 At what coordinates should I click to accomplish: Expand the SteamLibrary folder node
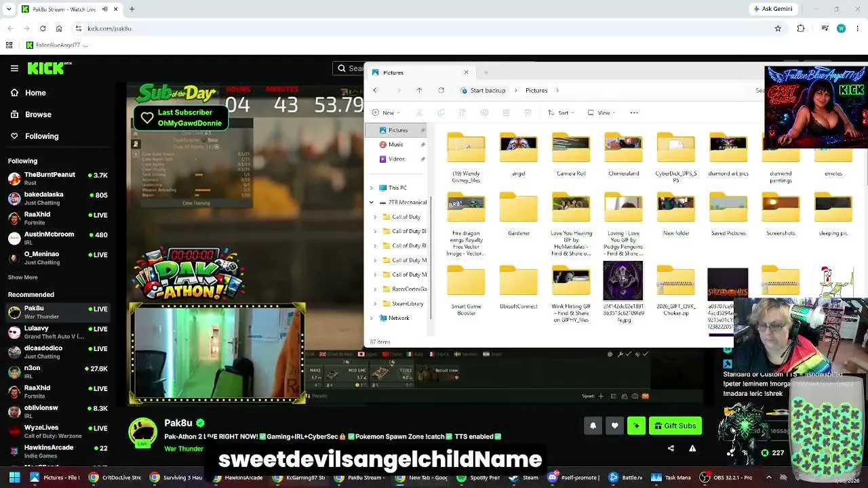click(x=375, y=304)
